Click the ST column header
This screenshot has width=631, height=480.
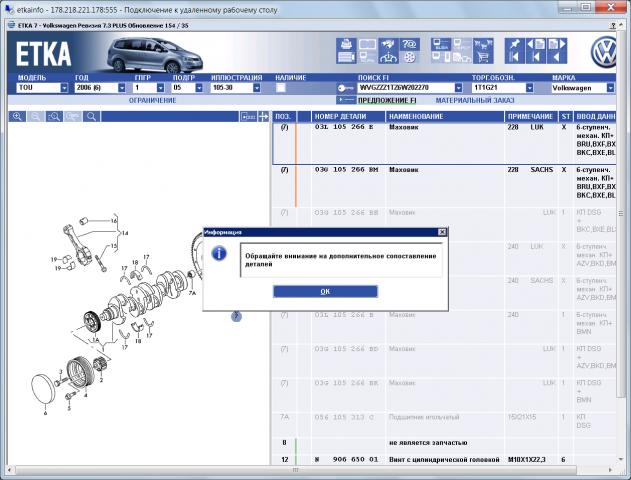click(x=566, y=117)
